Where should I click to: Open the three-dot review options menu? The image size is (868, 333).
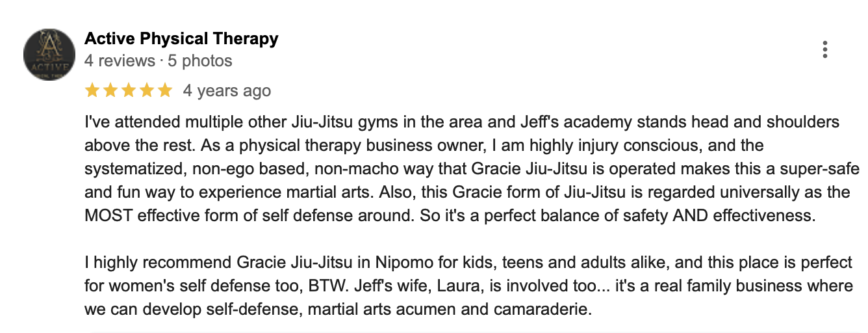824,50
